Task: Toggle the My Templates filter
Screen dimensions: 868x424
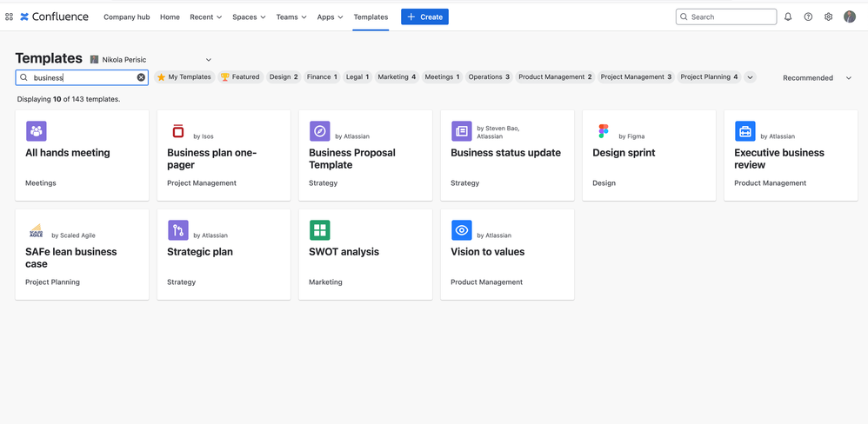Action: pyautogui.click(x=184, y=76)
